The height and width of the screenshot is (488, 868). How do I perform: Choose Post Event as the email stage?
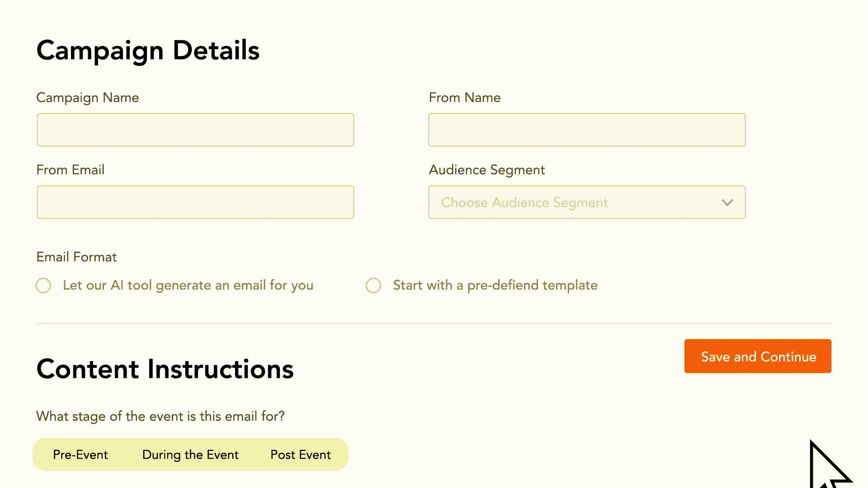point(300,455)
